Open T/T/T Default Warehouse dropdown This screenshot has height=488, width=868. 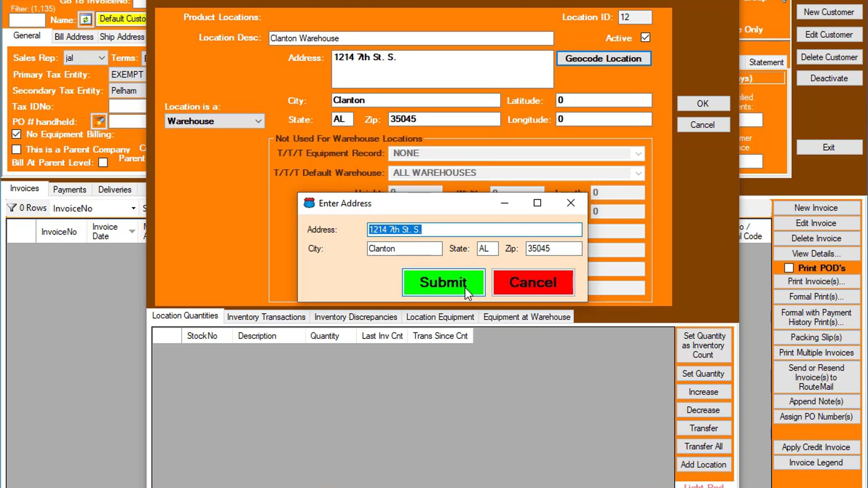pyautogui.click(x=516, y=173)
